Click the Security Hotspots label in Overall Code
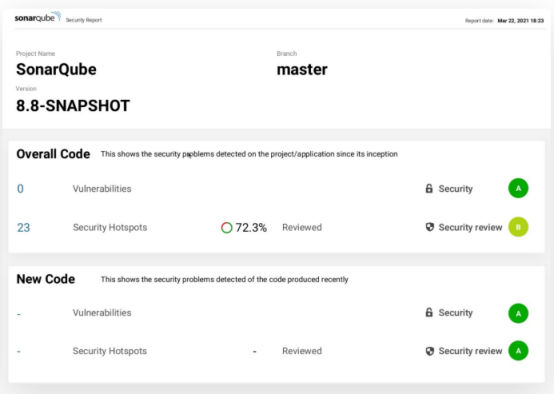The height and width of the screenshot is (394, 554). pyautogui.click(x=110, y=227)
